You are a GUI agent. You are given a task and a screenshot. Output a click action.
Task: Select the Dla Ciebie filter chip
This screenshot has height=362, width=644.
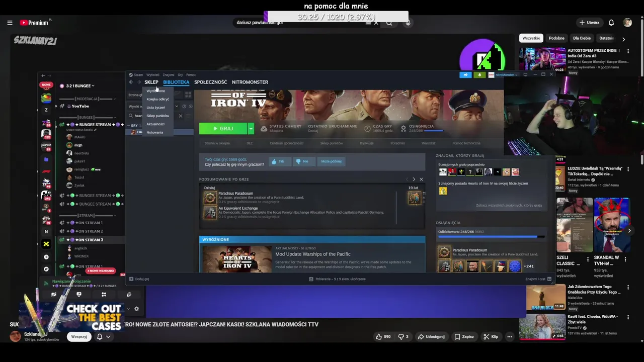[582, 38]
